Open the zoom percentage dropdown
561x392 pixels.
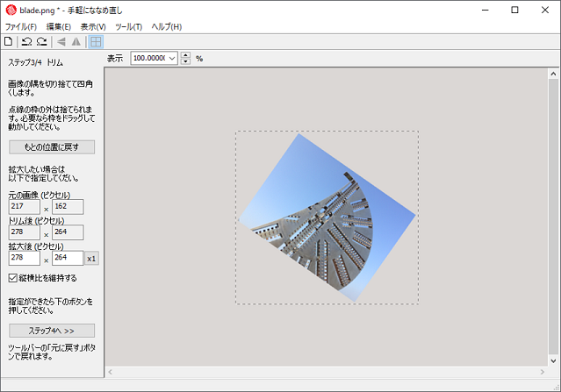coord(172,58)
